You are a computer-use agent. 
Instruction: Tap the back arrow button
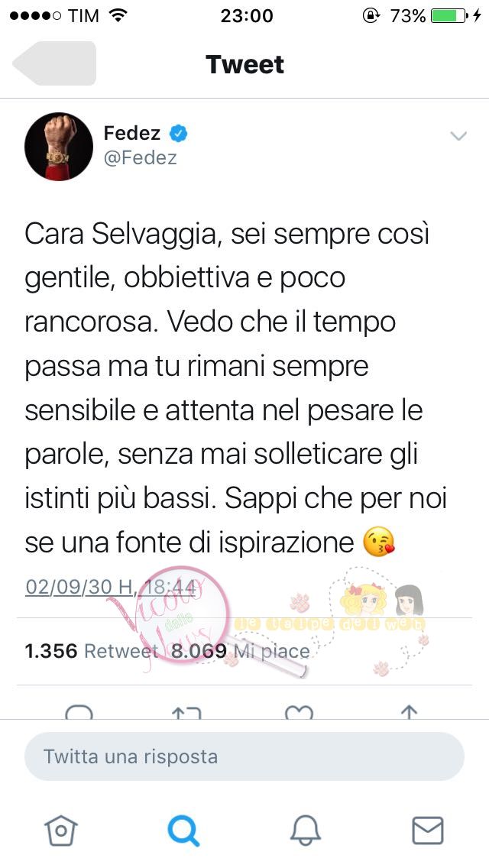coord(54,63)
